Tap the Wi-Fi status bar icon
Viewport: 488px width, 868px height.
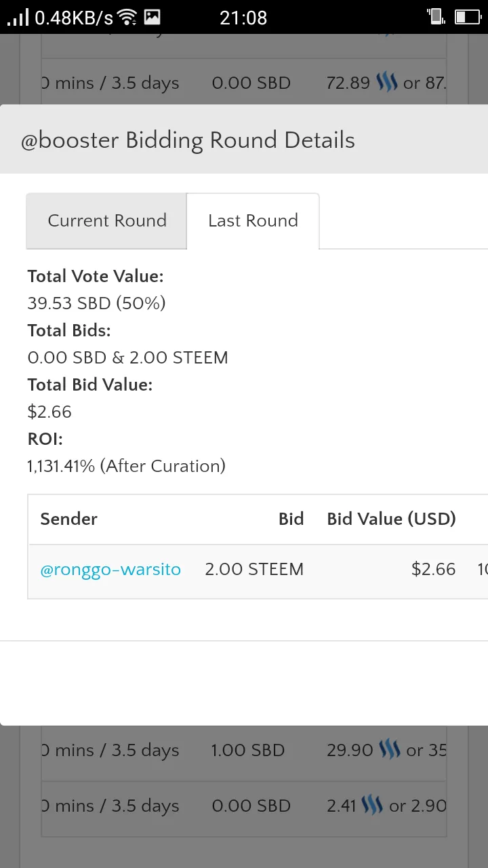(x=127, y=17)
